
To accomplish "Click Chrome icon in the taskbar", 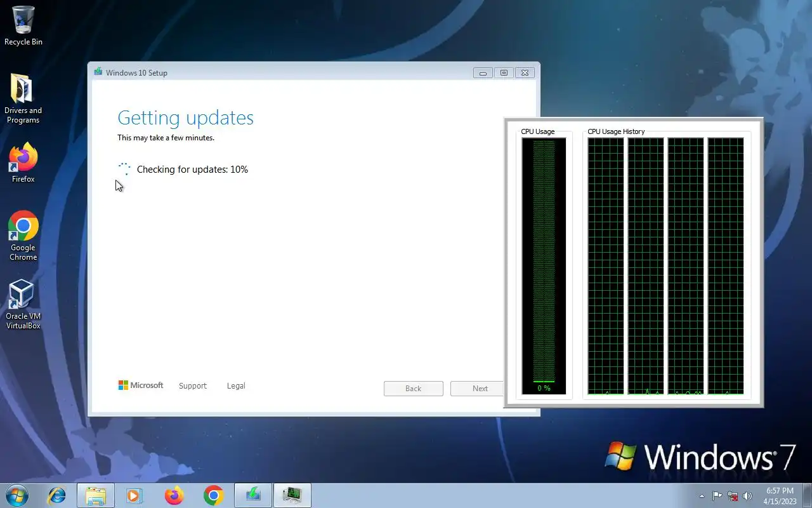I will click(213, 495).
